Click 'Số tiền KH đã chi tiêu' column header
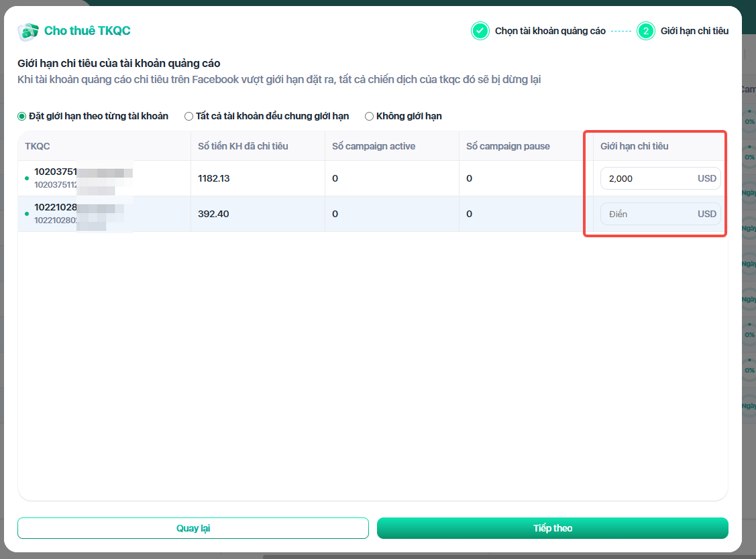The image size is (756, 559). click(x=243, y=146)
